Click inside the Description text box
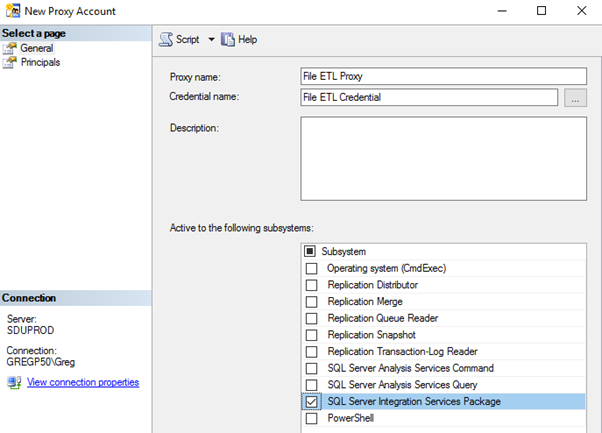 click(x=442, y=158)
